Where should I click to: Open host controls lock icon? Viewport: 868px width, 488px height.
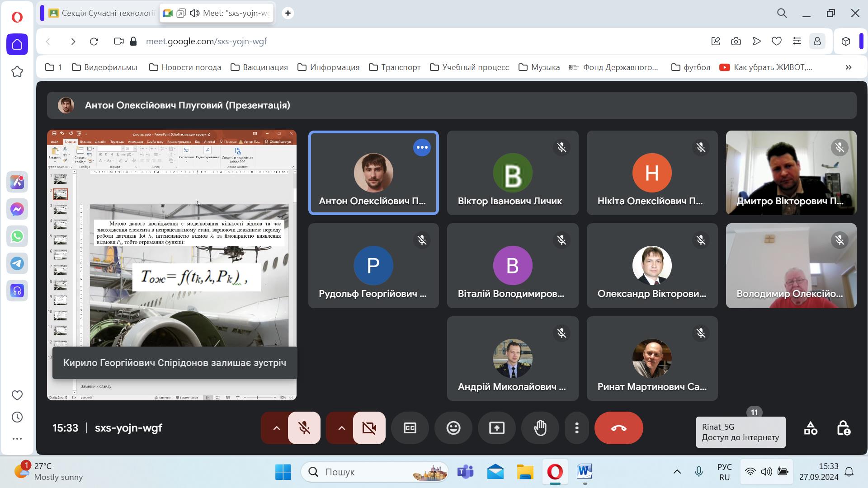click(844, 428)
